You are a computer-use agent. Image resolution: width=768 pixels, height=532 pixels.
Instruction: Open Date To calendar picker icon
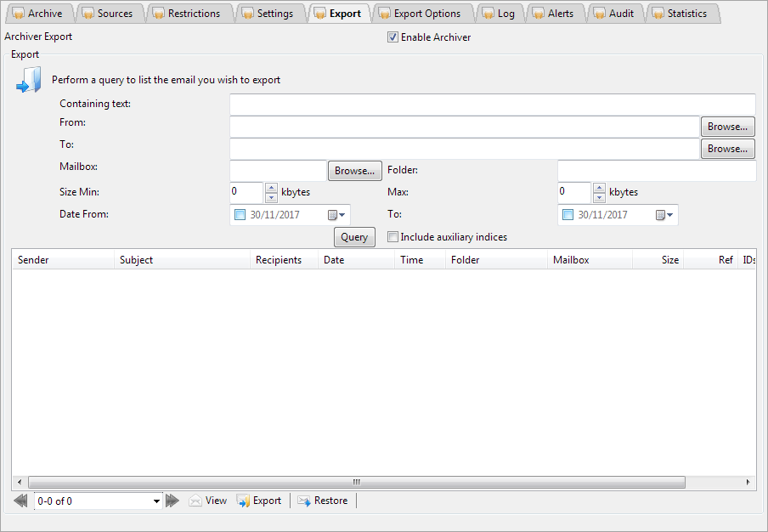664,215
